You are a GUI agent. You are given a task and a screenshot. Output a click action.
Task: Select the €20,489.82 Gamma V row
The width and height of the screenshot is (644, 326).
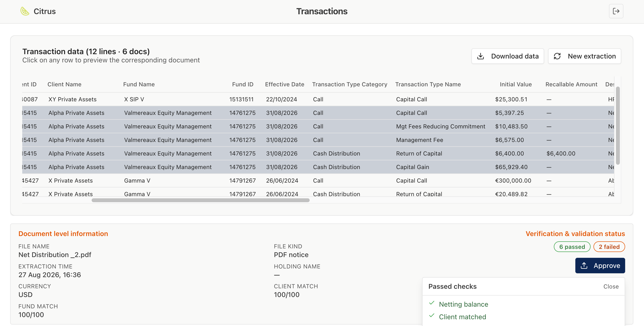pos(318,192)
